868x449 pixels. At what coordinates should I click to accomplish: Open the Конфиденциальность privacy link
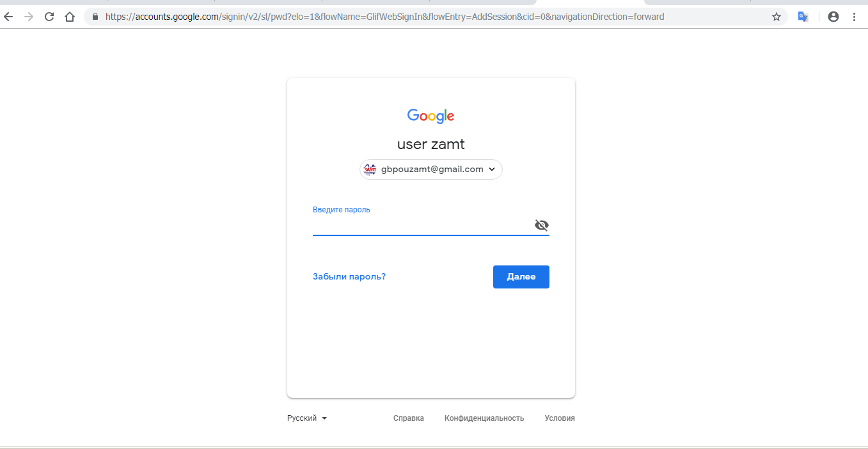coord(484,418)
